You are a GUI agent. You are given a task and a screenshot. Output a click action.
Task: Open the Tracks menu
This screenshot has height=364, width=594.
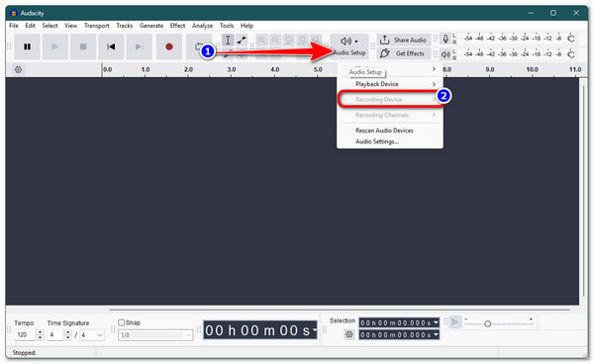click(125, 26)
